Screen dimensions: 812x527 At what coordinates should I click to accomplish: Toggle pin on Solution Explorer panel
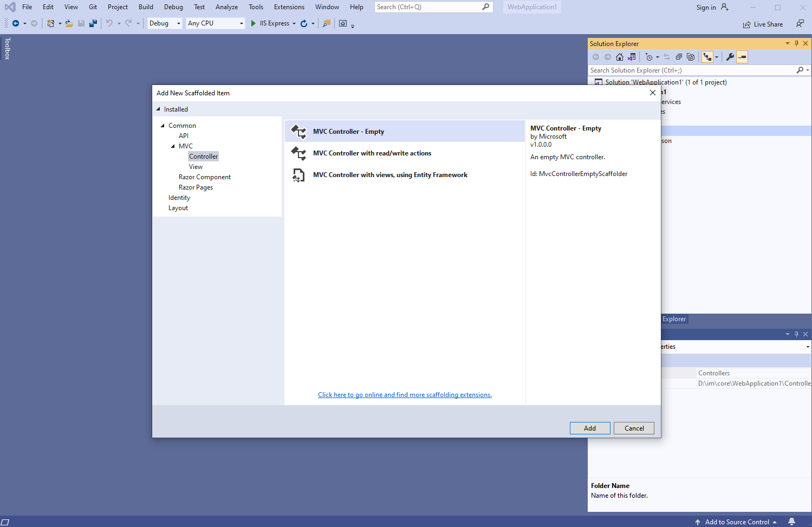796,43
